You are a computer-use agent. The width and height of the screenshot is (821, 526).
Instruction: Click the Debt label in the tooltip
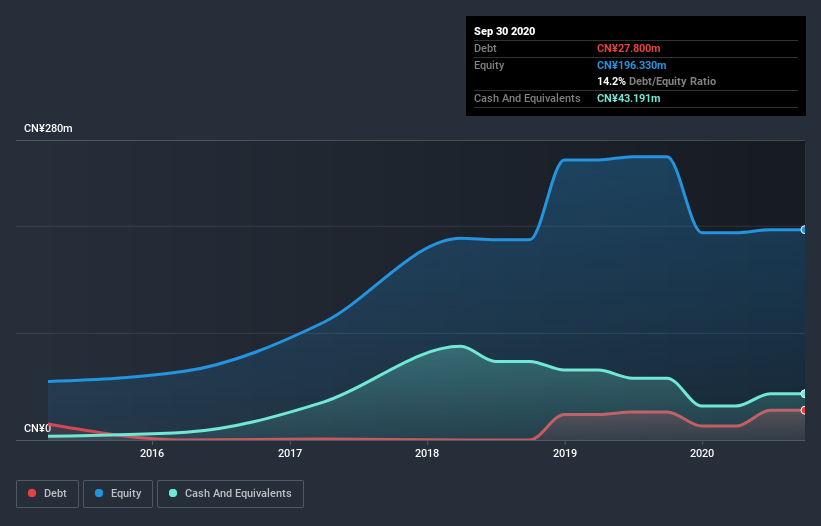pyautogui.click(x=485, y=48)
